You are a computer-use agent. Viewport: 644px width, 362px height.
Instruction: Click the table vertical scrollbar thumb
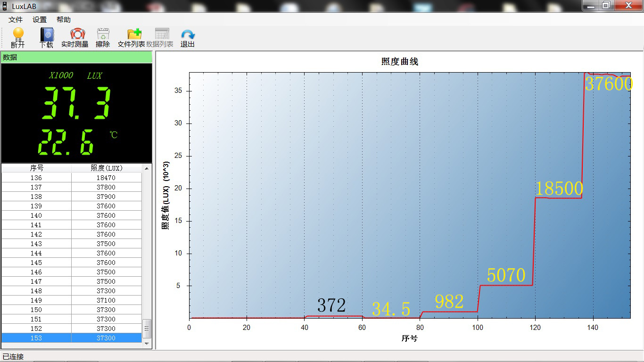pos(147,329)
